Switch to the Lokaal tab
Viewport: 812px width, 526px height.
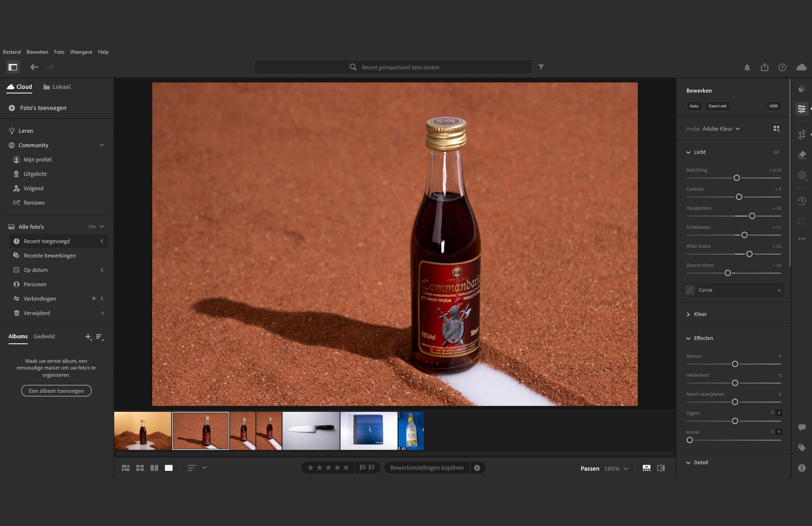57,87
